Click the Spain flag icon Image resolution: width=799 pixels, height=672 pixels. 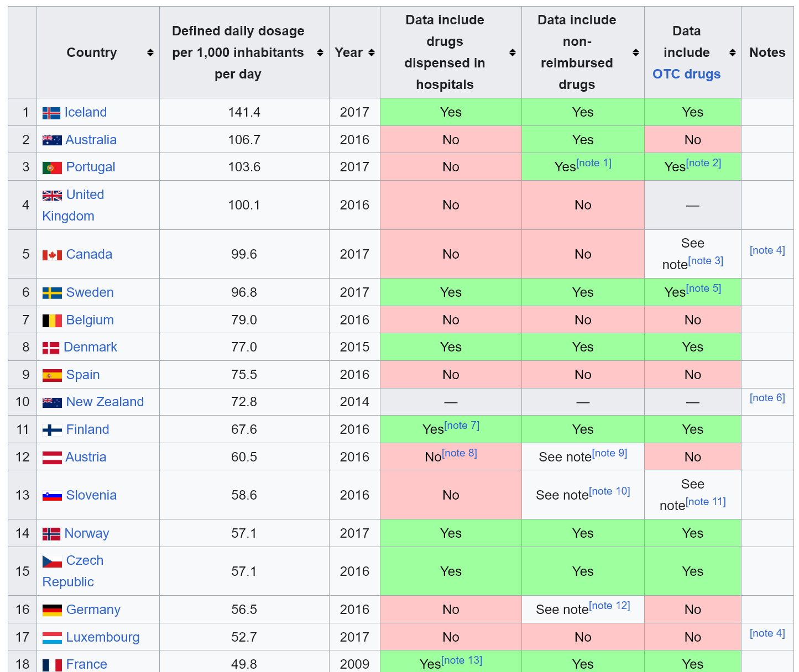tap(52, 376)
